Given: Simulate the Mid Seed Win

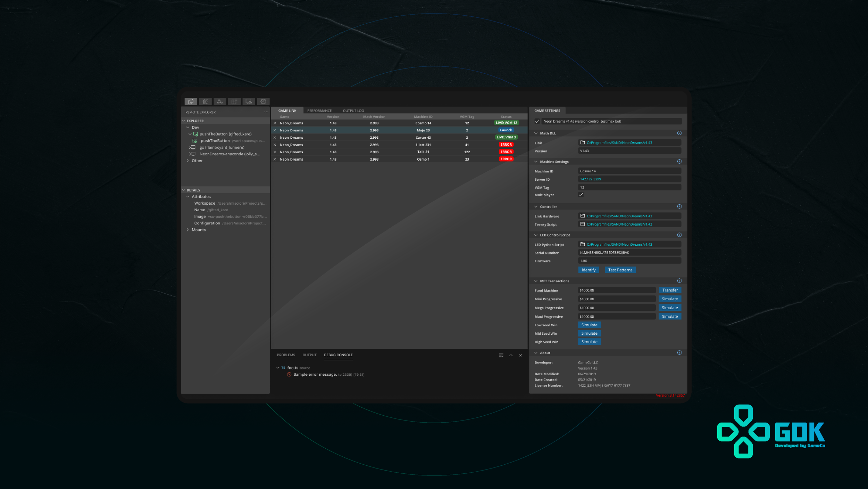Looking at the screenshot, I should tap(589, 333).
